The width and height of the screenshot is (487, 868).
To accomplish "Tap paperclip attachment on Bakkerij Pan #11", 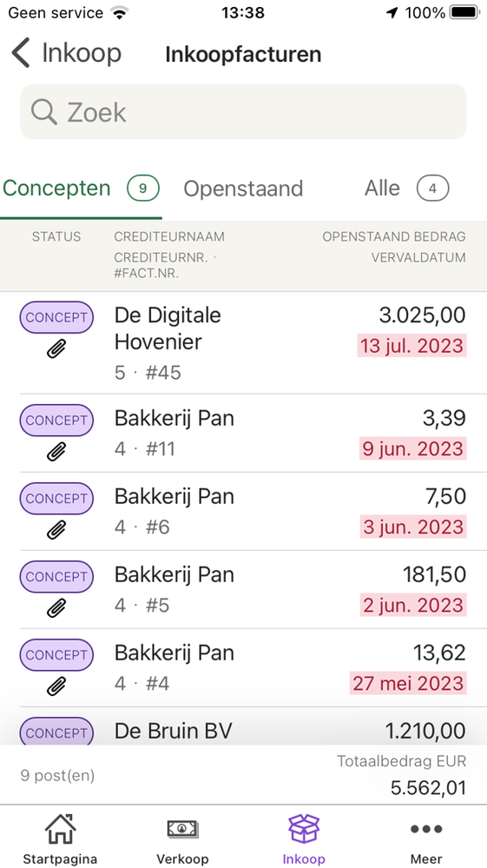I will (x=56, y=453).
